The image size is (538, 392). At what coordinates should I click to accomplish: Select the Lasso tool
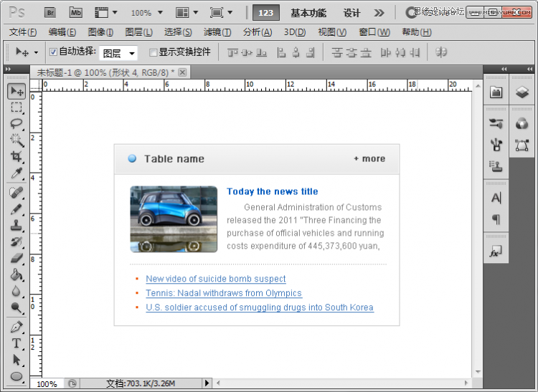click(16, 124)
